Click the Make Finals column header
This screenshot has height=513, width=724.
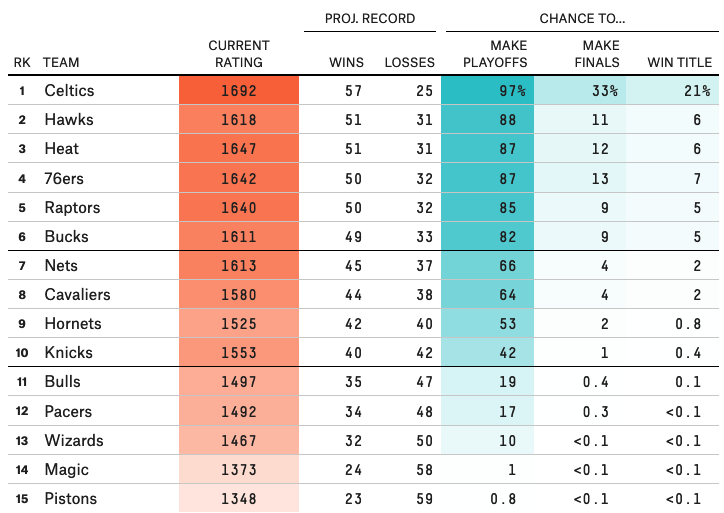coord(600,54)
